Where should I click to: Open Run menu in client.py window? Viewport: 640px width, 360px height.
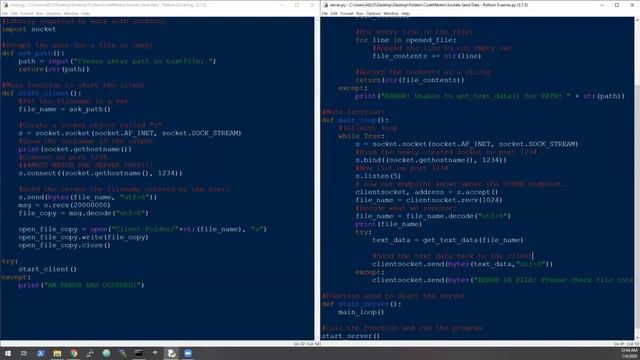[x=40, y=13]
